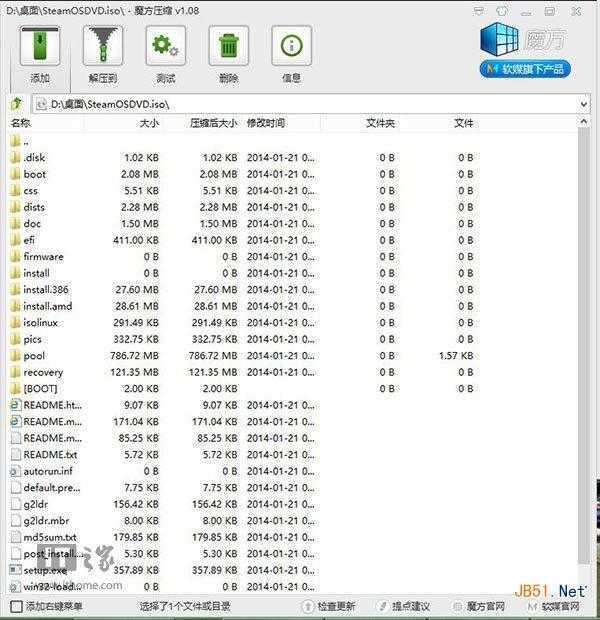The width and height of the screenshot is (600, 620).
Task: Select the pics folder name
Action: pyautogui.click(x=32, y=339)
